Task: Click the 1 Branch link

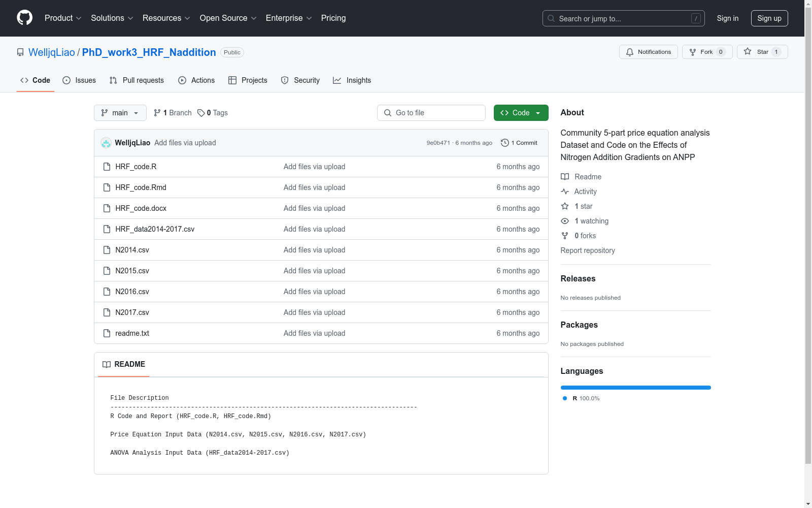Action: pyautogui.click(x=173, y=113)
